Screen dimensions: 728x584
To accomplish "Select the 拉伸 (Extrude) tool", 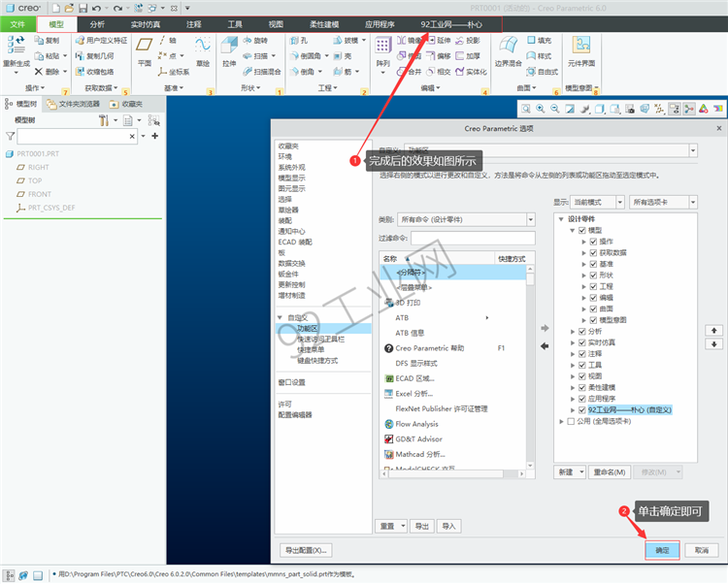I will [x=229, y=51].
